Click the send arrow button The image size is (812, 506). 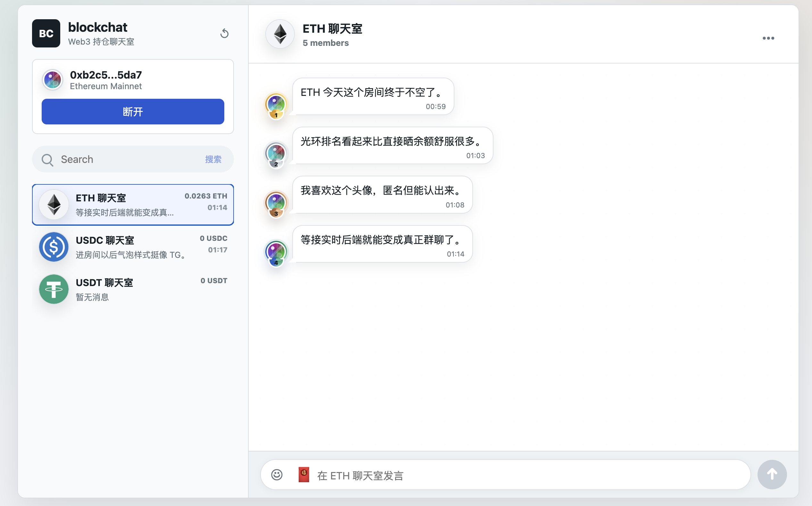(x=772, y=475)
